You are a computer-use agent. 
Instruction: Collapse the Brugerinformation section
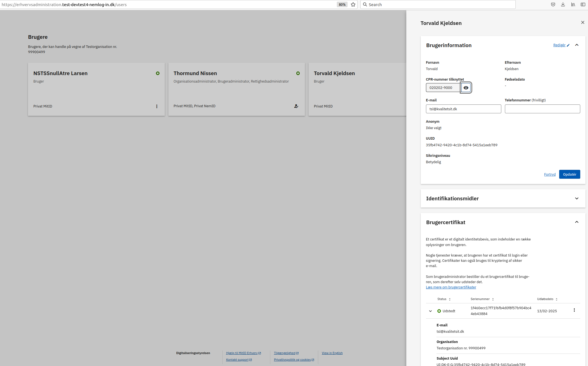577,45
